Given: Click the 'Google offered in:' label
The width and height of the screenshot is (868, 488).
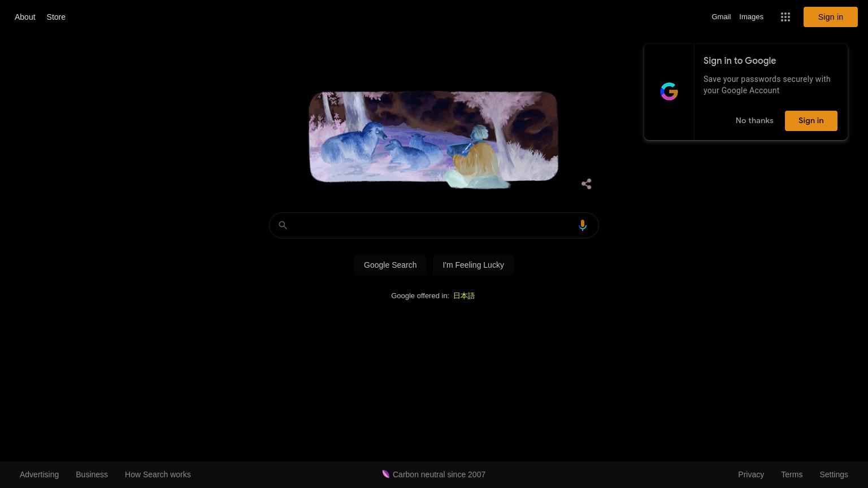Looking at the screenshot, I should pos(420,296).
